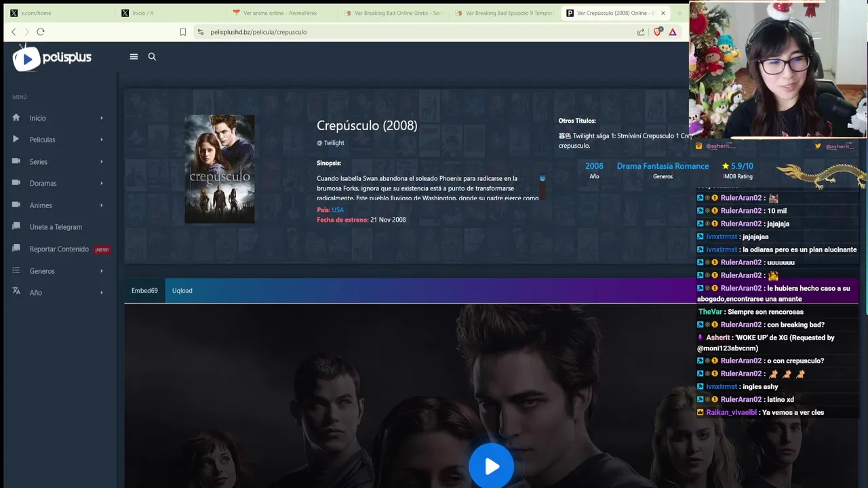
Task: Click the Brave rewards triangle icon
Action: [x=673, y=32]
